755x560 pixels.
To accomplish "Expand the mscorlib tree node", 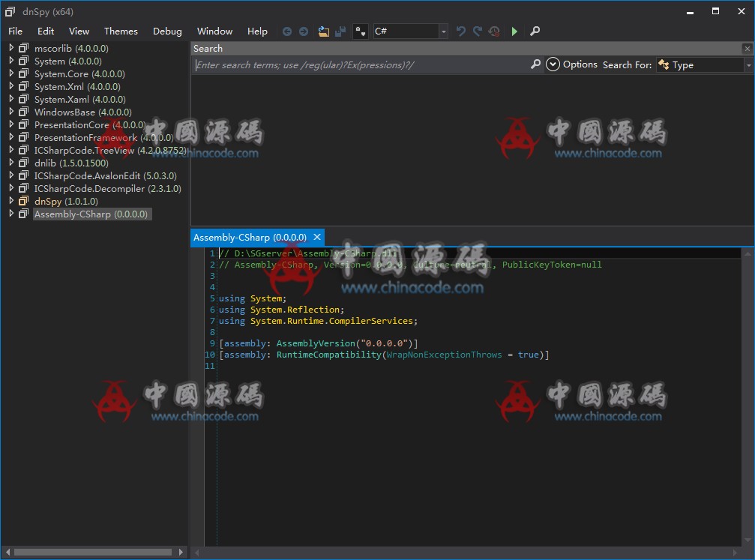I will 11,48.
